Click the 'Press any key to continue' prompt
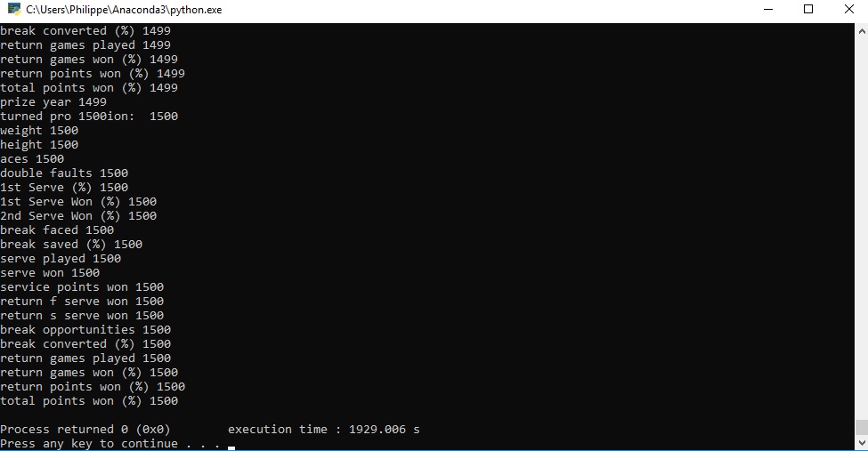The height and width of the screenshot is (451, 868). click(89, 444)
